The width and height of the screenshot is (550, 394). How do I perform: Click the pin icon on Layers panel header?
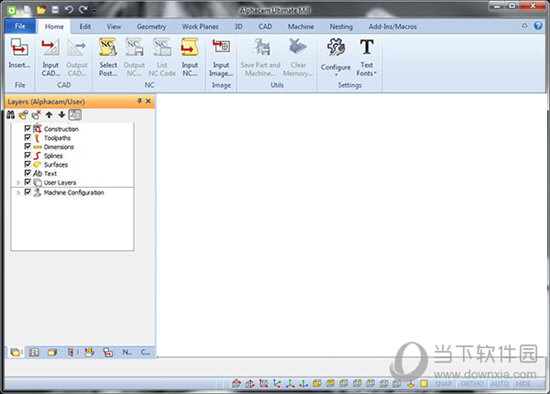[x=139, y=101]
